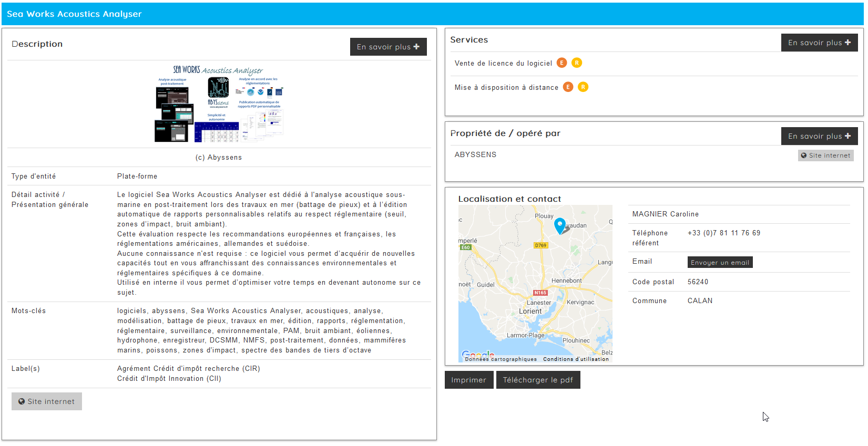Click Vente de licence du logiciel service
Image resolution: width=868 pixels, height=446 pixels.
[503, 63]
